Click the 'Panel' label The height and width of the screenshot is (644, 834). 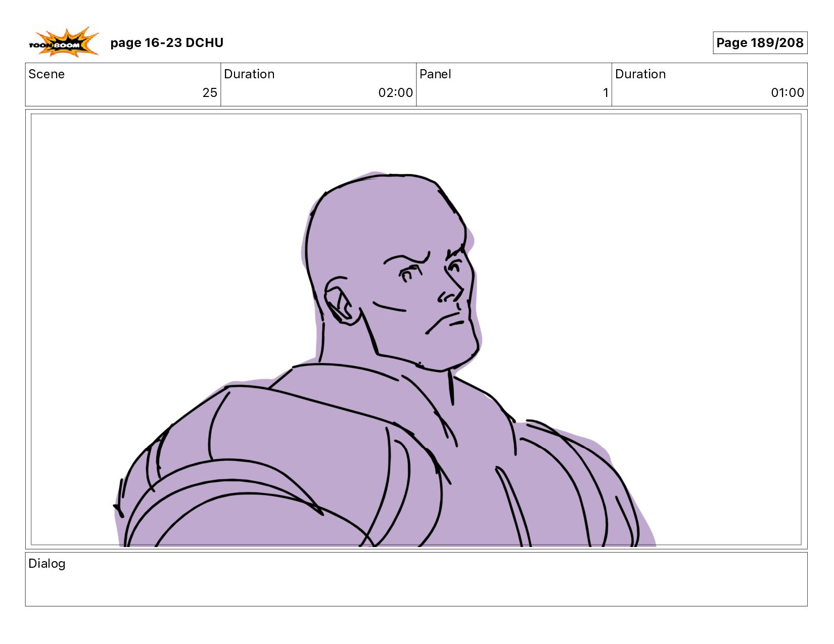click(x=435, y=74)
